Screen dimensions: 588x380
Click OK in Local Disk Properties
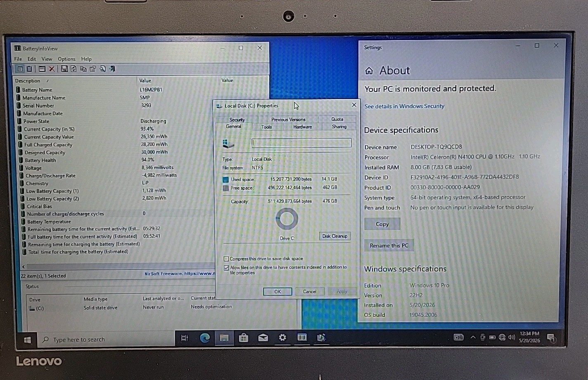277,291
